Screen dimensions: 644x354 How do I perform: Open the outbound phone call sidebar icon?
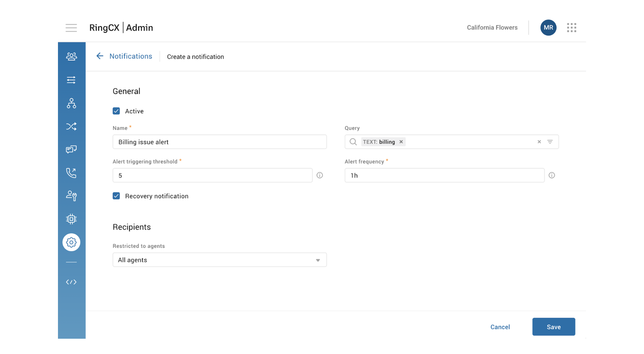[x=71, y=173]
